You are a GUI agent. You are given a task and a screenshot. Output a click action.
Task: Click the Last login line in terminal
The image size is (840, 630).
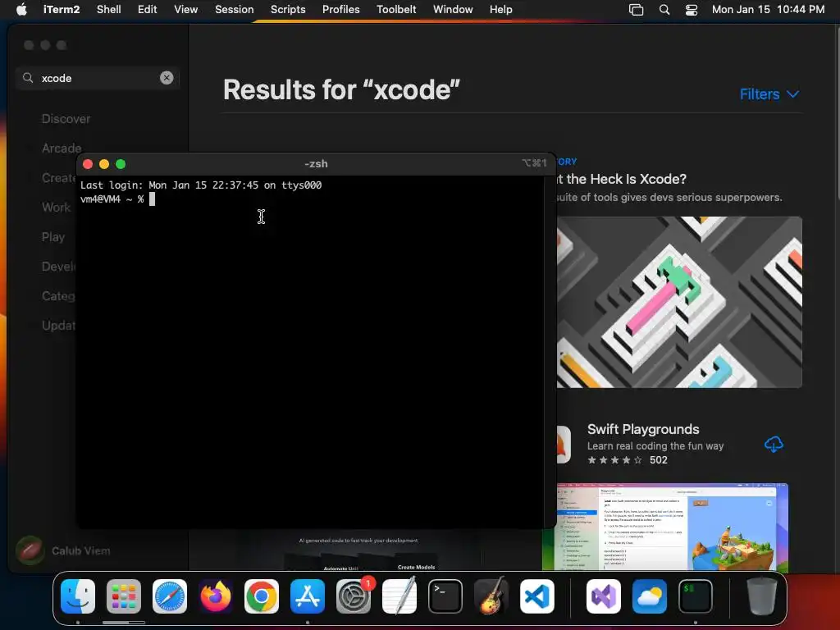click(x=201, y=185)
